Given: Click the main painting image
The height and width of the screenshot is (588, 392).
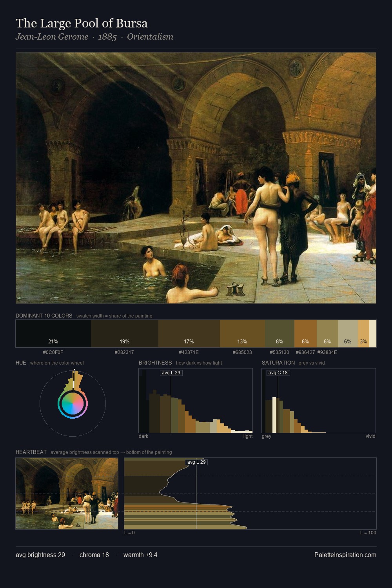Looking at the screenshot, I should [x=196, y=178].
